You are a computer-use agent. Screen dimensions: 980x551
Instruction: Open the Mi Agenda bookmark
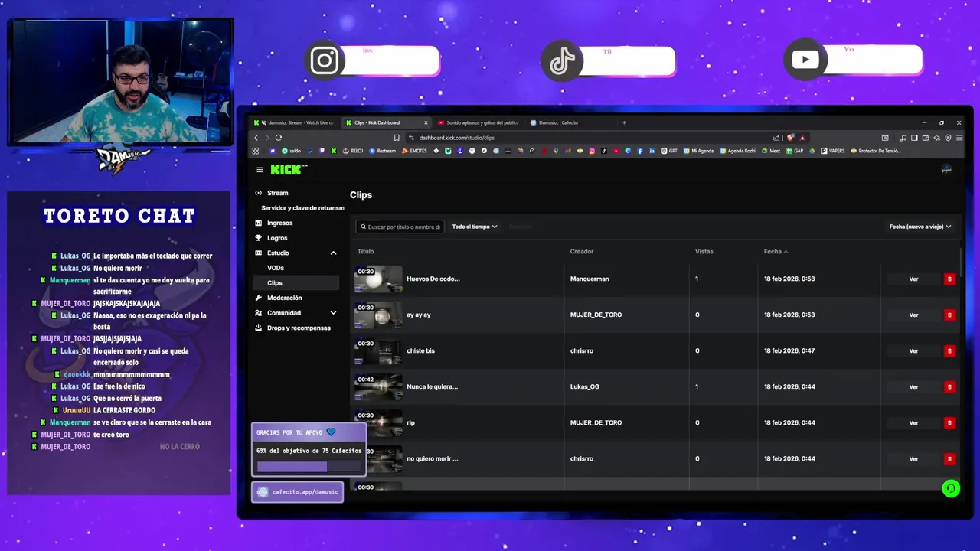click(x=699, y=151)
